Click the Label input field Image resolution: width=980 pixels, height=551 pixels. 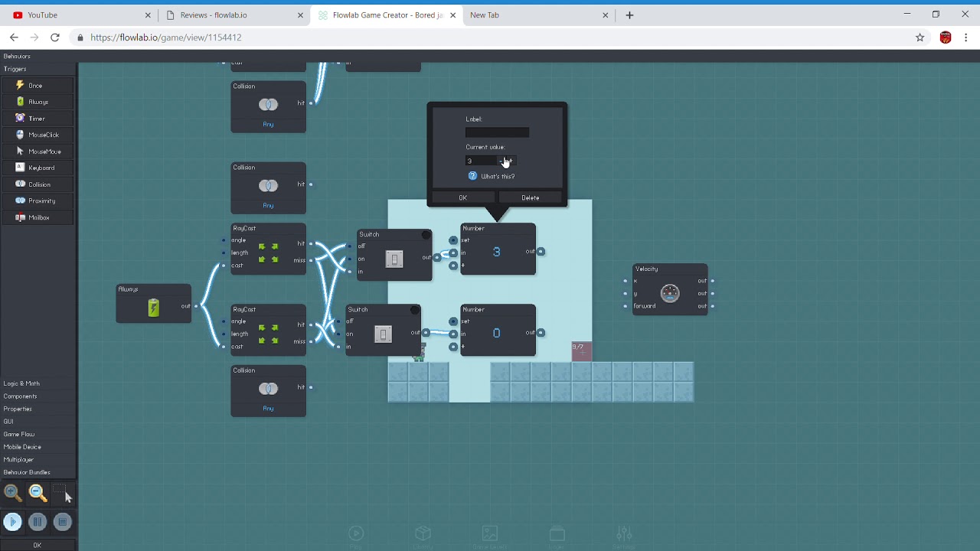(x=497, y=132)
